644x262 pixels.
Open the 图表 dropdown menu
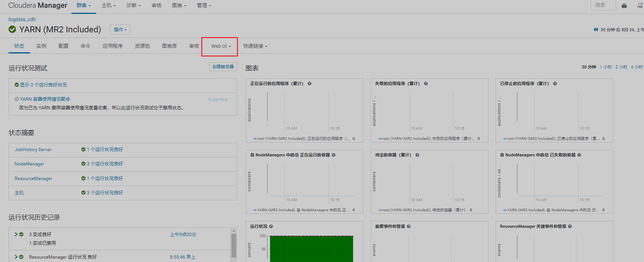coord(179,6)
